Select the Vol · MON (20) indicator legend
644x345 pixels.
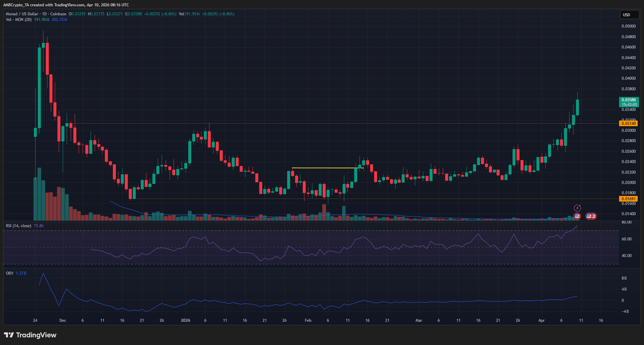[19, 20]
